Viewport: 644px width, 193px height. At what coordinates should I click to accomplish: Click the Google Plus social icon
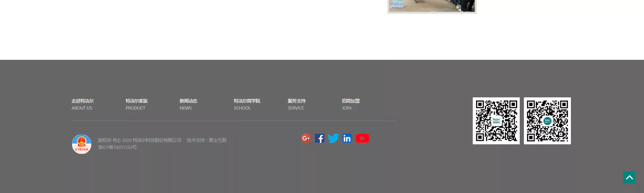pos(306,138)
